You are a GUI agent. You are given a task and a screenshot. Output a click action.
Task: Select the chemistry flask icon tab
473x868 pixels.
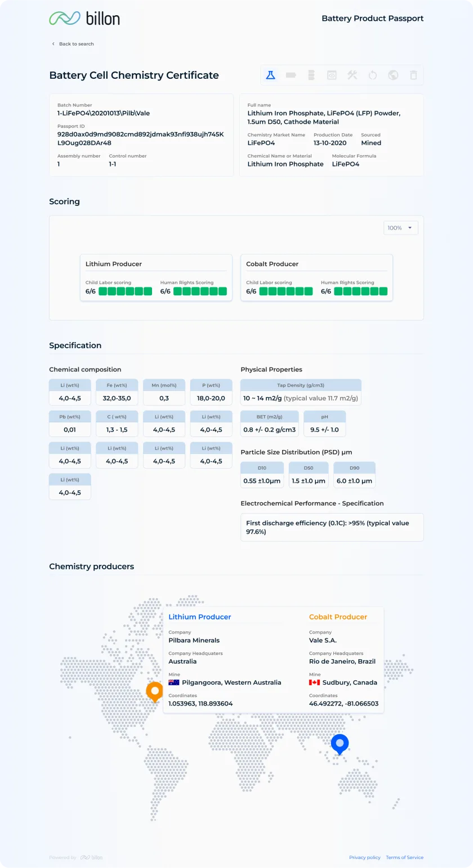(x=270, y=75)
